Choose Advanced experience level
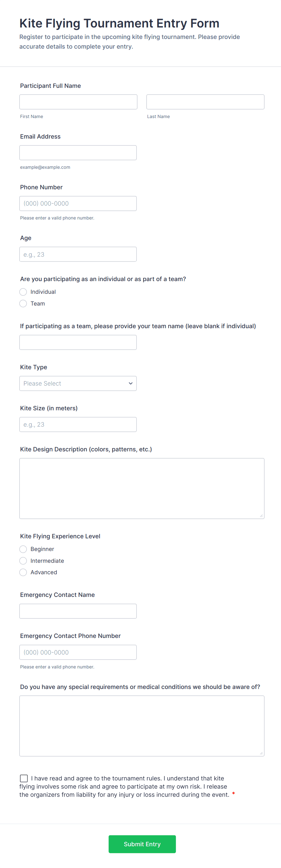This screenshot has width=281, height=868. (23, 572)
